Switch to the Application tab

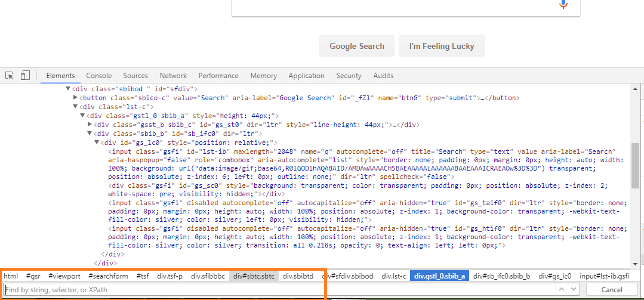pyautogui.click(x=306, y=76)
